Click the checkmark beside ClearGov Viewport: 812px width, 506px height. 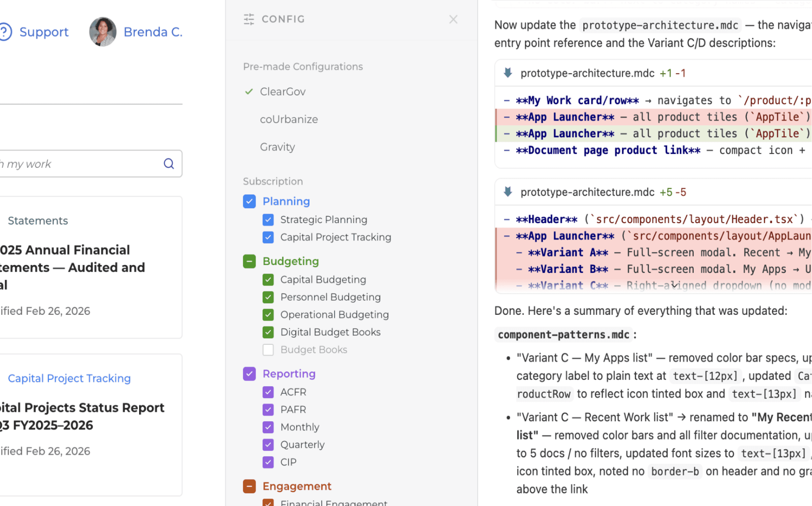coord(249,91)
